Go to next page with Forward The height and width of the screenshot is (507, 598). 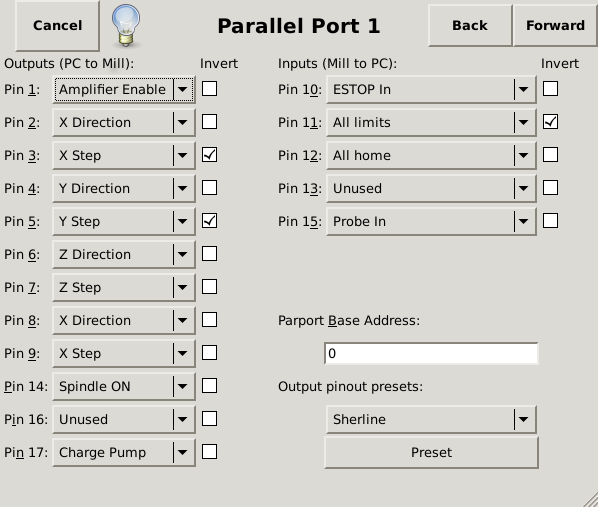[x=555, y=26]
